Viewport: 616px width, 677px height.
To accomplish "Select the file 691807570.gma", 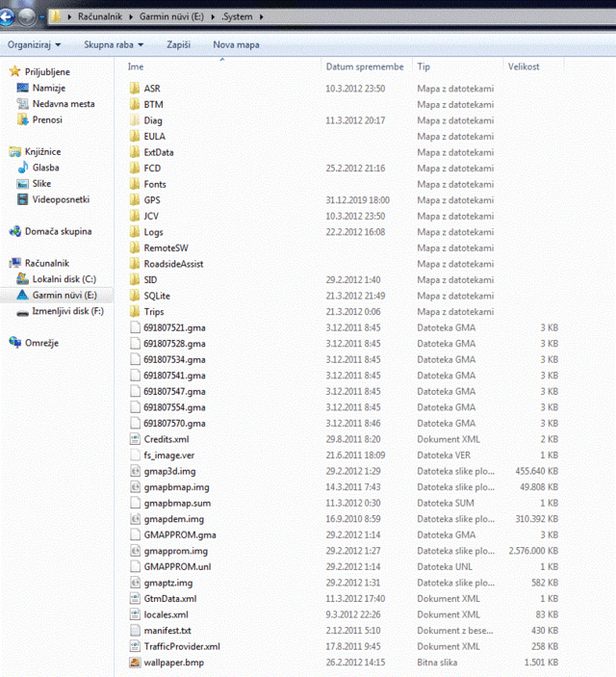I will (x=174, y=424).
